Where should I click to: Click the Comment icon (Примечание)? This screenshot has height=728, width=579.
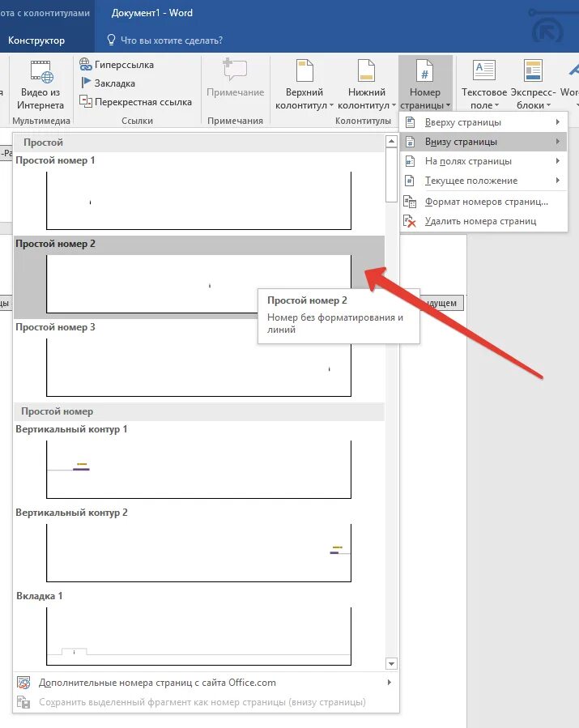click(x=235, y=70)
